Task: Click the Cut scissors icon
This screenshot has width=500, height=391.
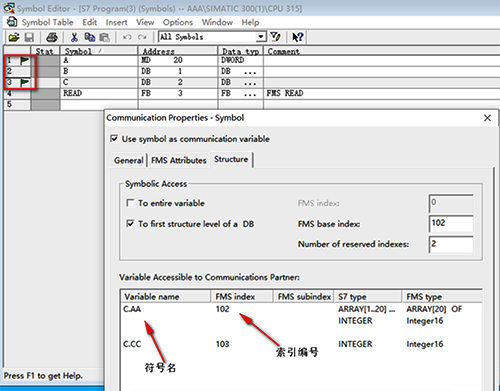Action: (74, 37)
